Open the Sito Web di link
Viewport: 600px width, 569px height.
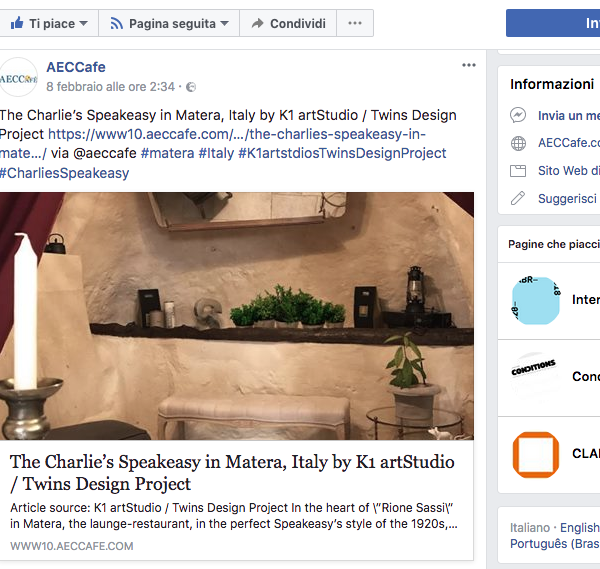click(x=569, y=171)
